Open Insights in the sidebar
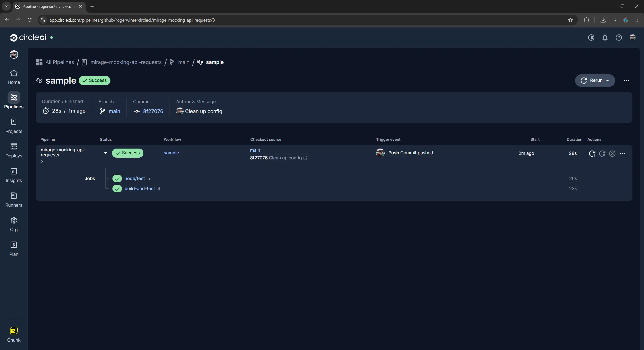The height and width of the screenshot is (350, 644). click(14, 175)
